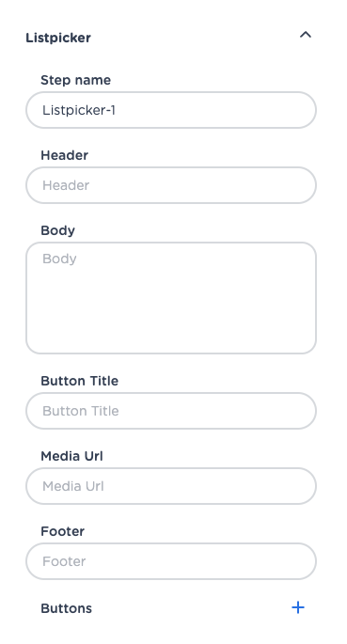Click inside the Body text area
The image size is (347, 644).
(171, 298)
